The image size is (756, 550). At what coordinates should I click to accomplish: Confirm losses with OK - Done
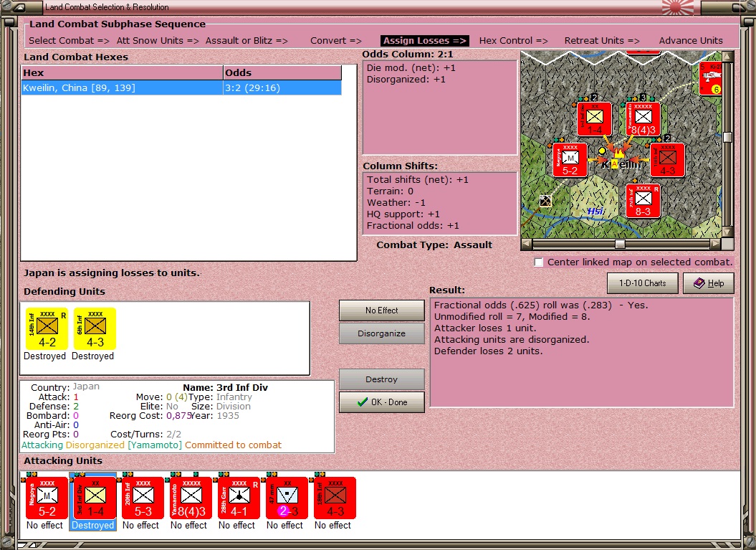[x=381, y=402]
